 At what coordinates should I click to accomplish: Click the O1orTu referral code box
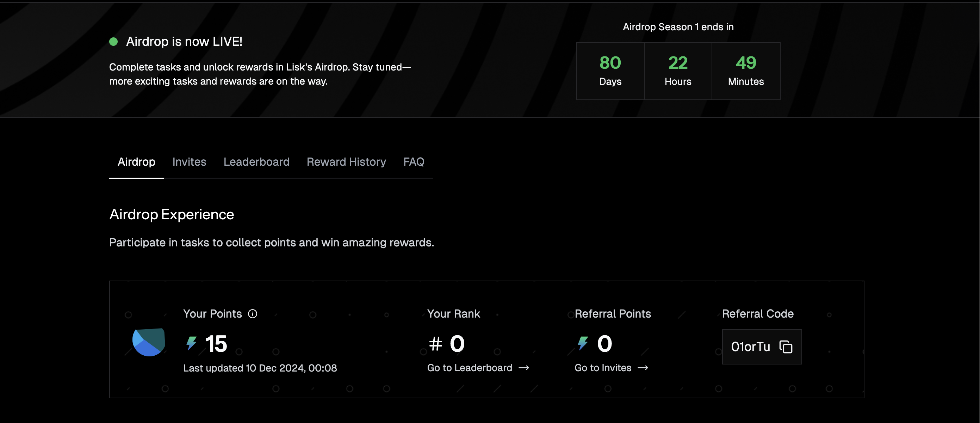tap(750, 347)
